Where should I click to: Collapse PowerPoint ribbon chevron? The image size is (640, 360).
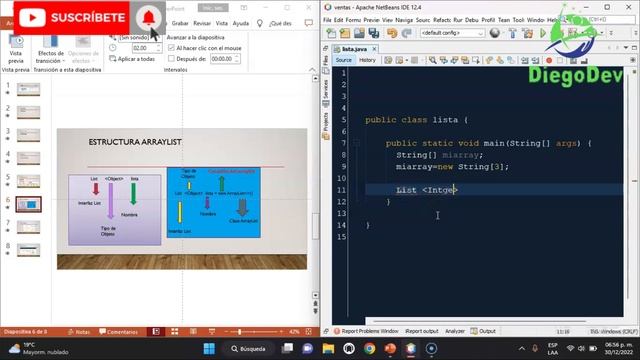coord(312,70)
